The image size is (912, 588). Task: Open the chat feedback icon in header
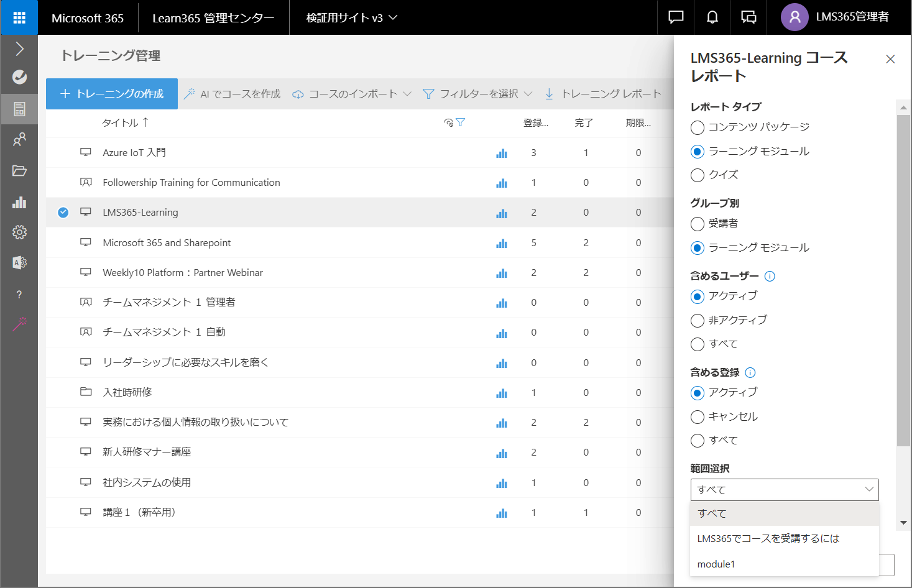coord(676,17)
